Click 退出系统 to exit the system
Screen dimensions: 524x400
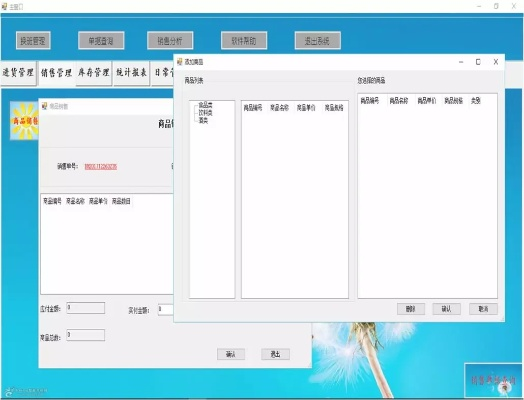317,40
